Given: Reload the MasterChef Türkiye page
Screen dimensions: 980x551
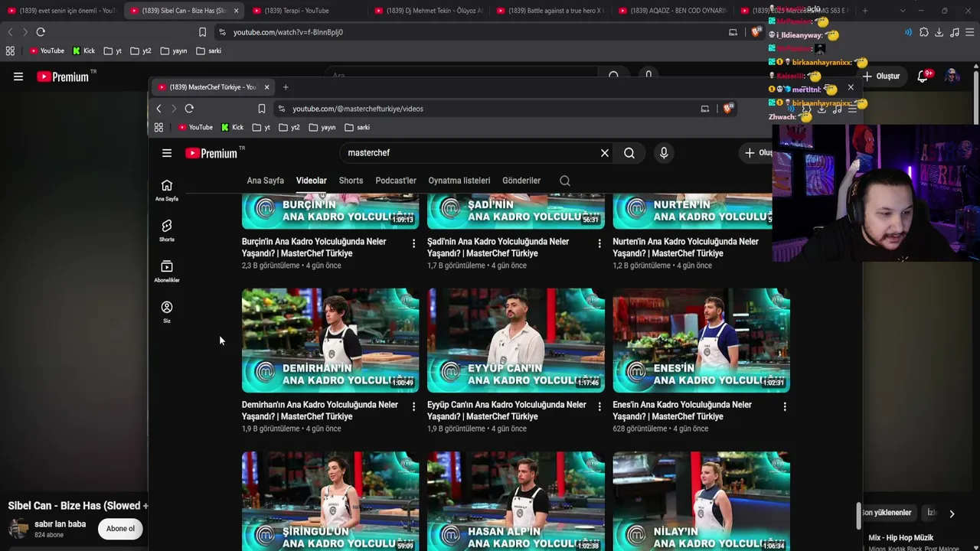Looking at the screenshot, I should (189, 109).
